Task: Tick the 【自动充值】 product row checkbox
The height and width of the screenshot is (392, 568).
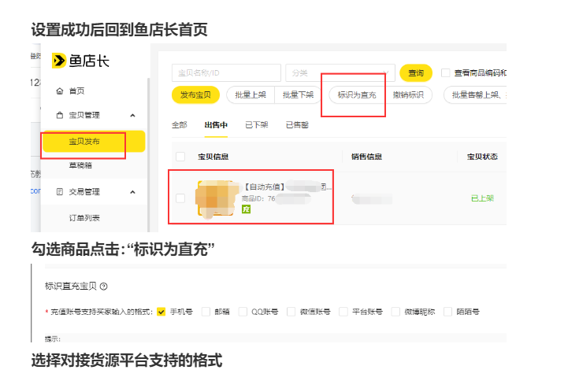Action: [x=180, y=198]
